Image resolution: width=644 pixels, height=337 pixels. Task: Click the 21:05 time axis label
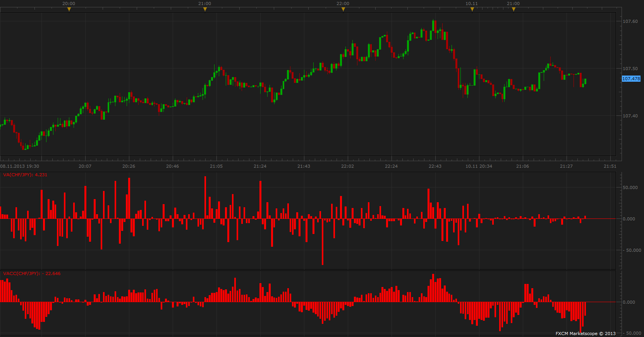216,166
